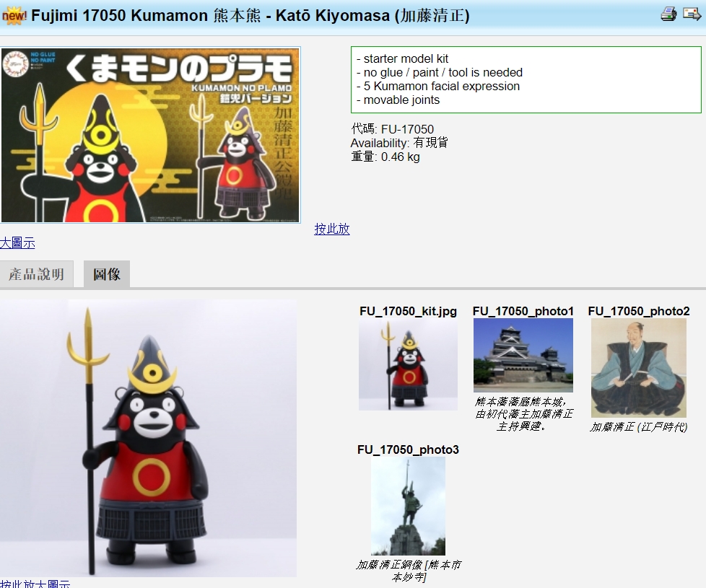Switch to the 圖像 tab
Viewport: 706px width, 588px height.
tap(107, 274)
